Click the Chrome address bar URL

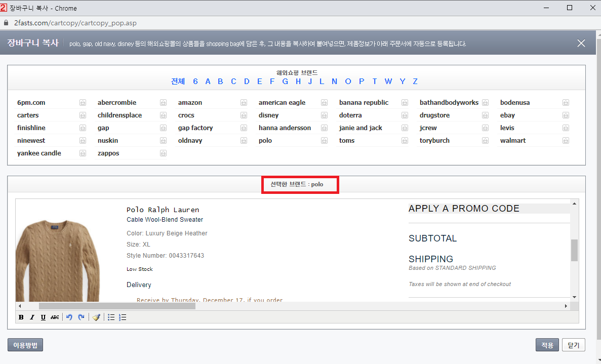(x=75, y=23)
